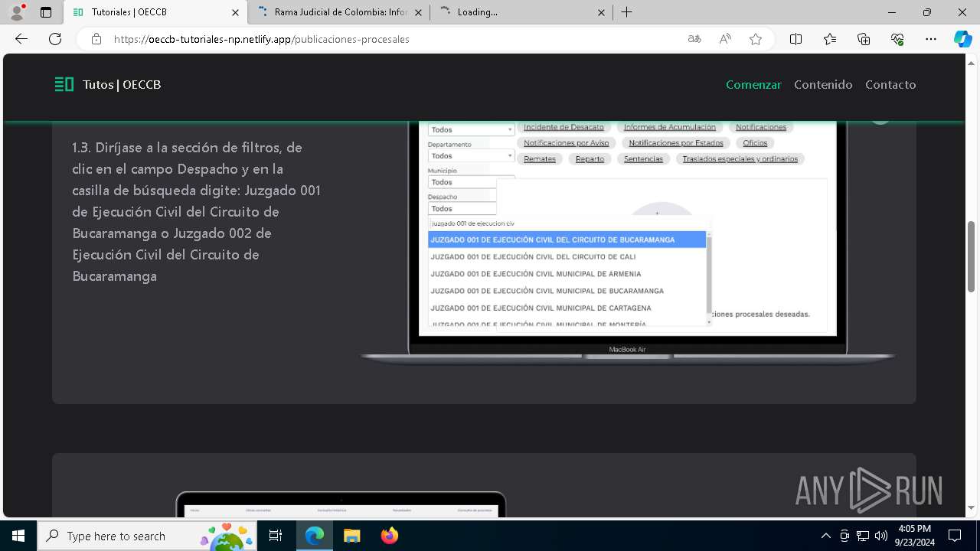Click the Municipio Todos field
This screenshot has height=551, width=980.
(462, 182)
